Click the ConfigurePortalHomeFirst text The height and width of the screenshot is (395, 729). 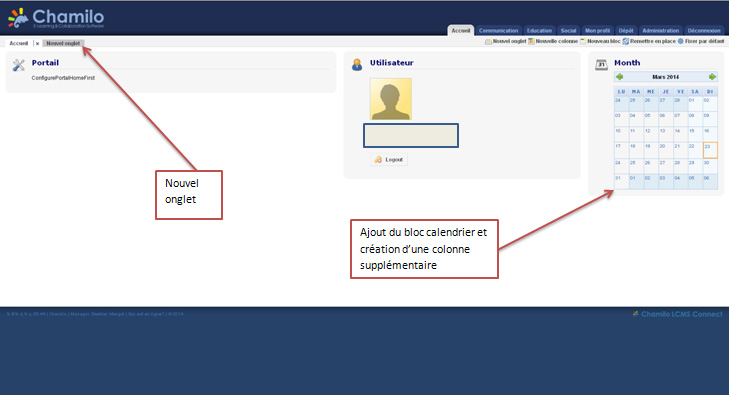pyautogui.click(x=63, y=78)
